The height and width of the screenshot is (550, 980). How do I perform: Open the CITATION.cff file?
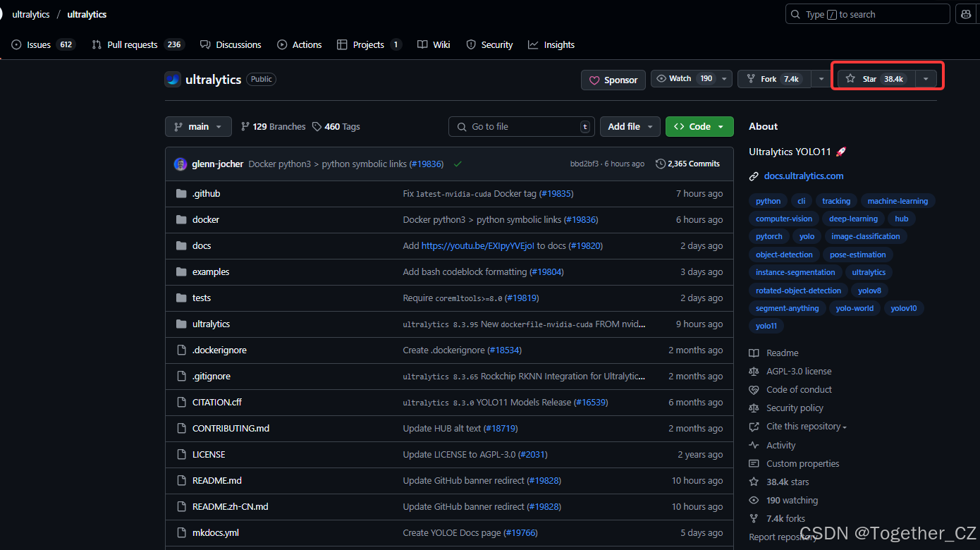tap(217, 402)
